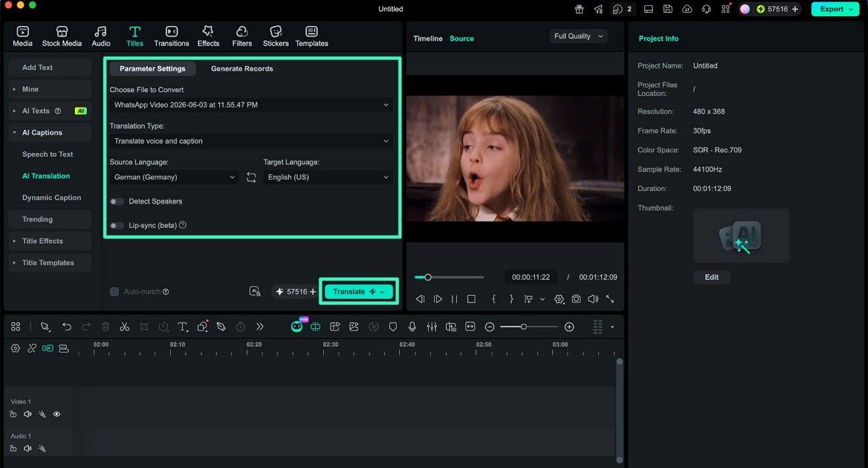Screen dimensions: 868x468
Task: Open the Trending section
Action: click(50, 220)
